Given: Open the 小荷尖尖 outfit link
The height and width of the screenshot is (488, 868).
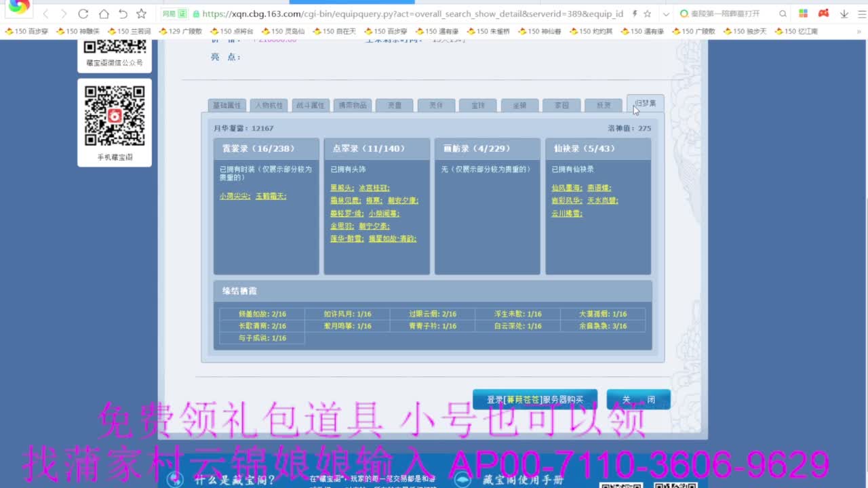Looking at the screenshot, I should pos(235,196).
